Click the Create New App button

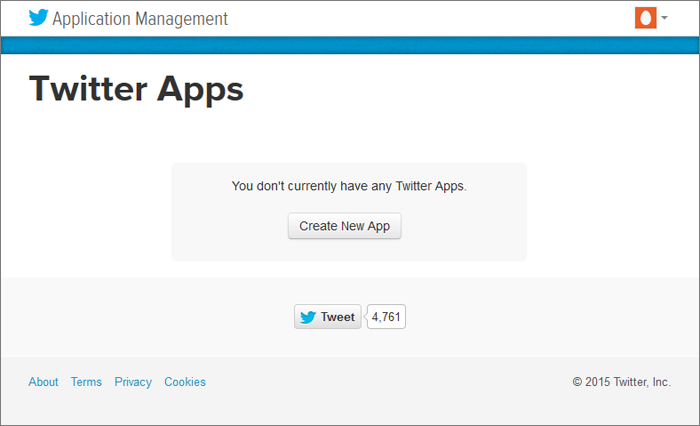click(345, 226)
